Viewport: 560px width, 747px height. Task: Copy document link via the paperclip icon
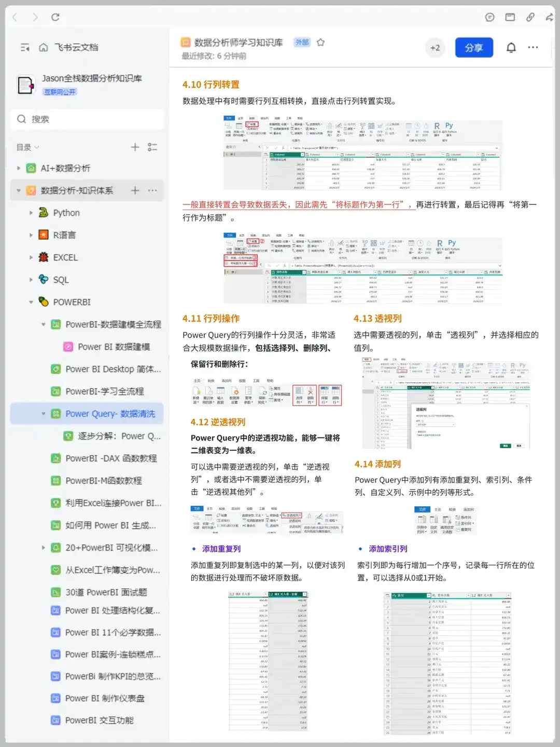tap(530, 17)
